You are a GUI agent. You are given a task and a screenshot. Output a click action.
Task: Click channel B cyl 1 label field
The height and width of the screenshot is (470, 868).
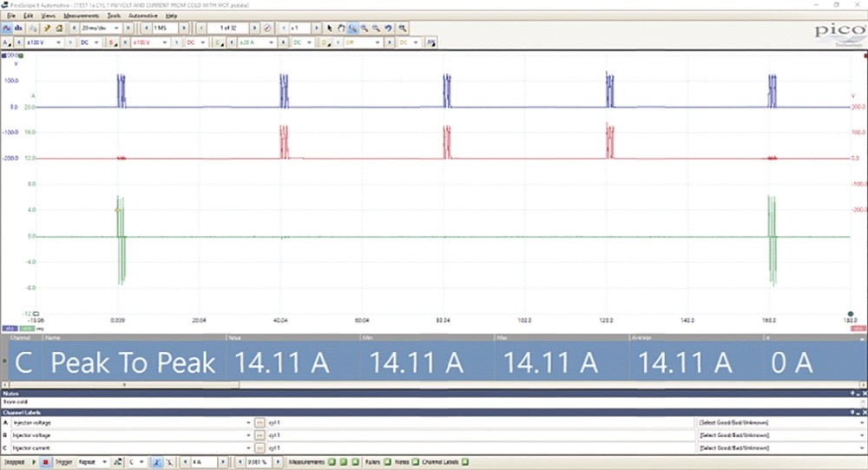(479, 435)
